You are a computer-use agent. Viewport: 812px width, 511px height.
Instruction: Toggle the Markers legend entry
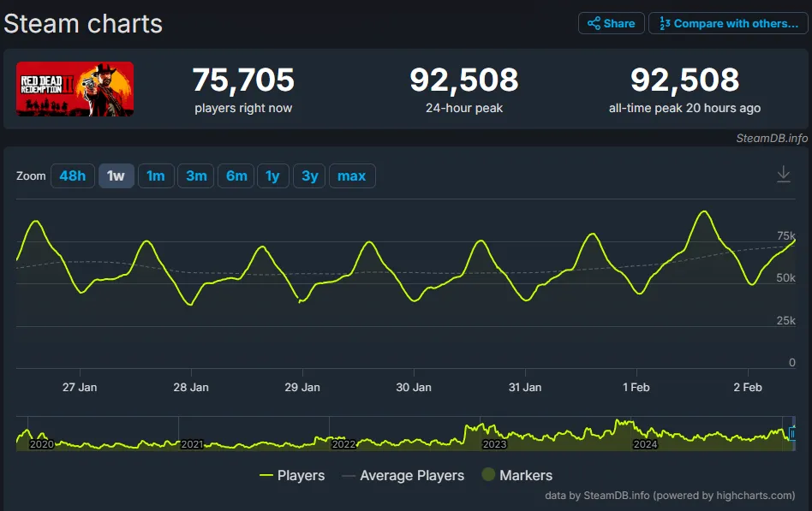pos(516,475)
